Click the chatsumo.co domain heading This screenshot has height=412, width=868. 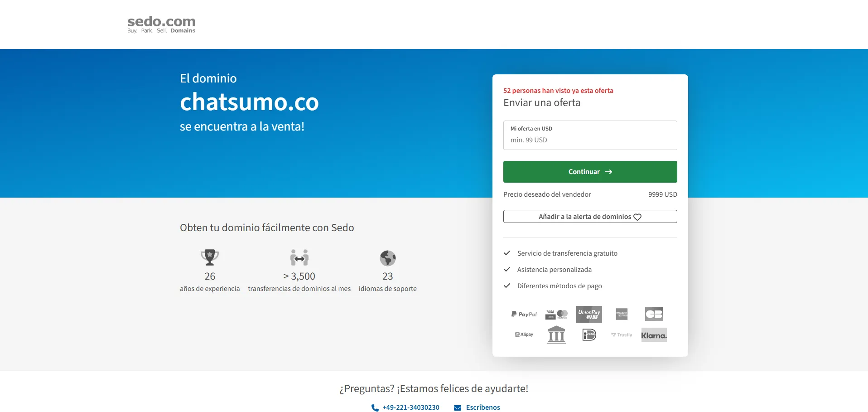(x=249, y=102)
